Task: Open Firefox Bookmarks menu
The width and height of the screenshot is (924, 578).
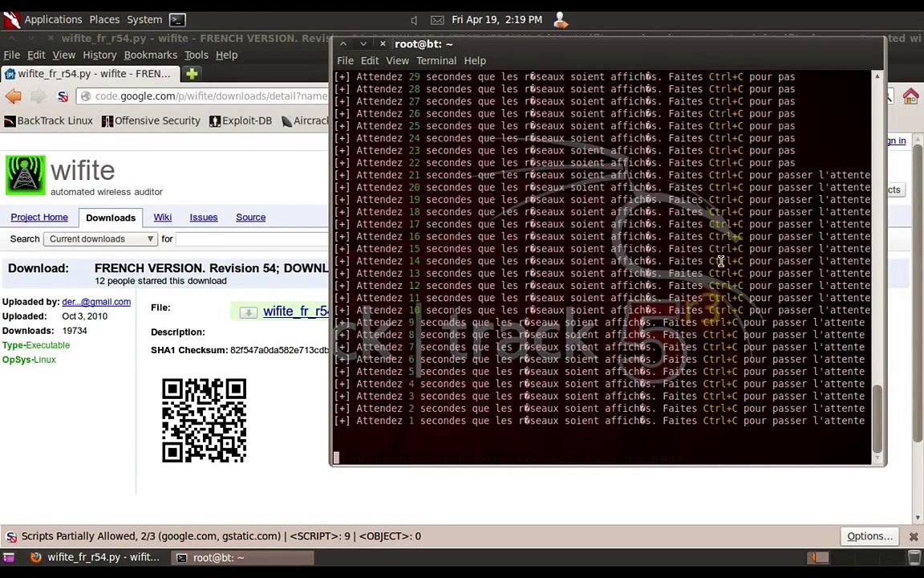Action: coord(150,55)
